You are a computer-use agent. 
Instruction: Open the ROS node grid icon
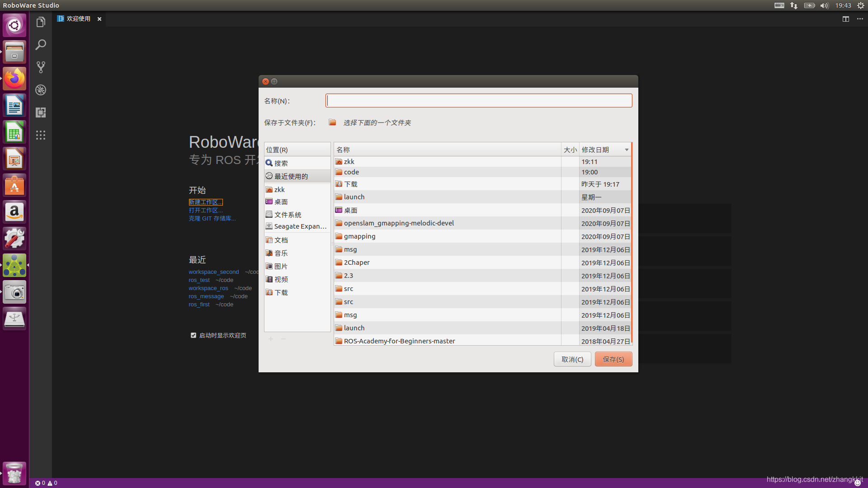(41, 135)
